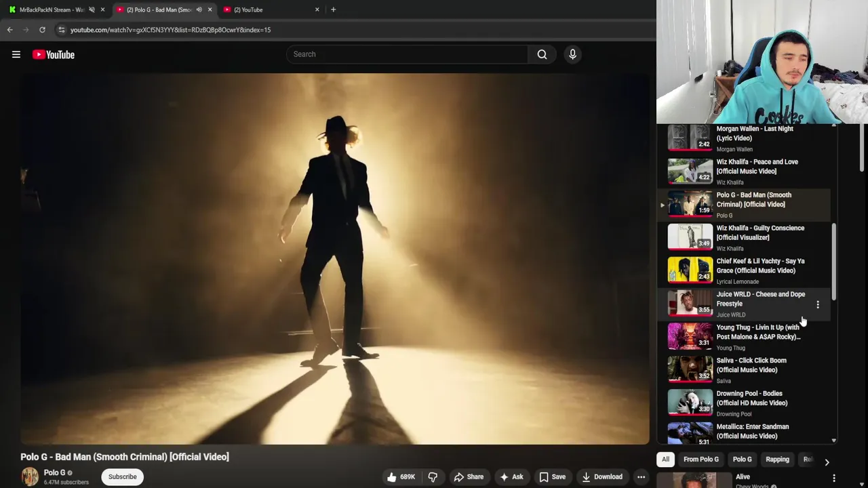Click the video title Polo G - Bad Man
The width and height of the screenshot is (868, 488).
tap(125, 457)
